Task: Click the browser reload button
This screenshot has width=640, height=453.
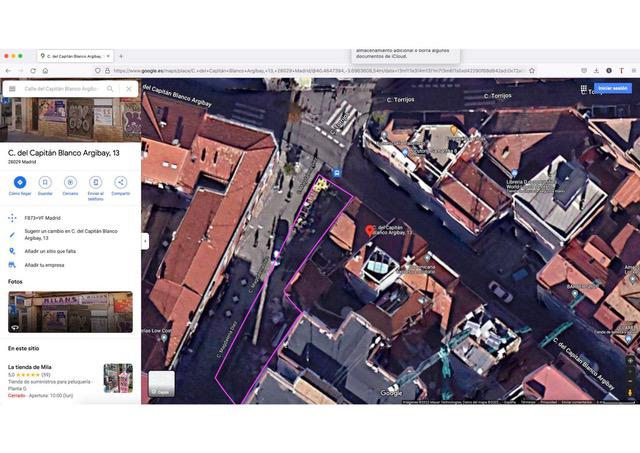Action: pyautogui.click(x=33, y=71)
